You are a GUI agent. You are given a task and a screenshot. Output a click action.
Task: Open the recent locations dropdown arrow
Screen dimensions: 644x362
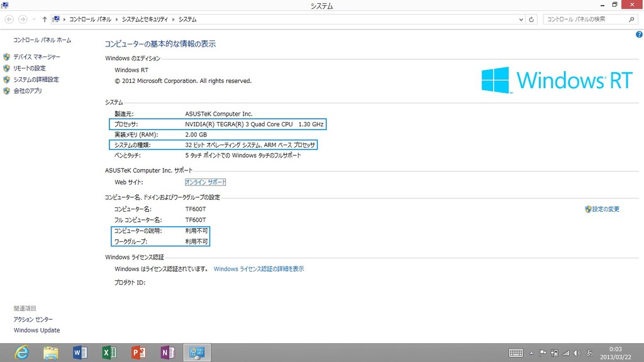pos(34,19)
